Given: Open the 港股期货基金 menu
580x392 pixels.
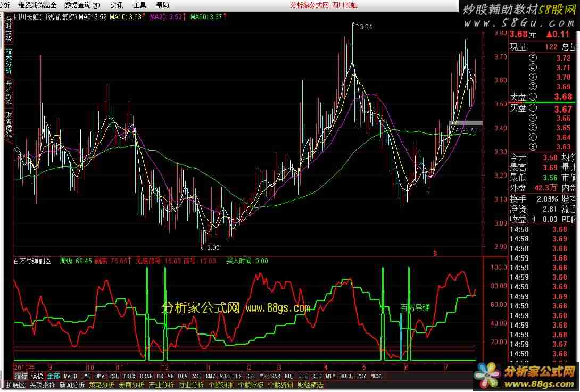Looking at the screenshot, I should coord(37,5).
